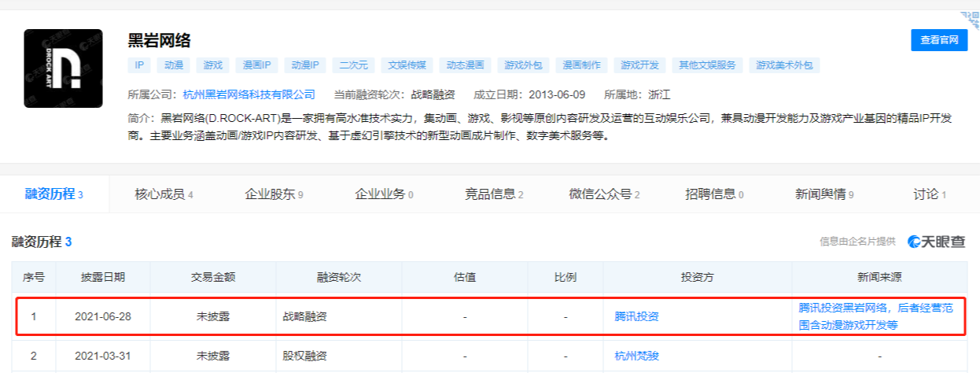Click the 所属地 浙江 text
The image size is (980, 373).
coord(637,94)
